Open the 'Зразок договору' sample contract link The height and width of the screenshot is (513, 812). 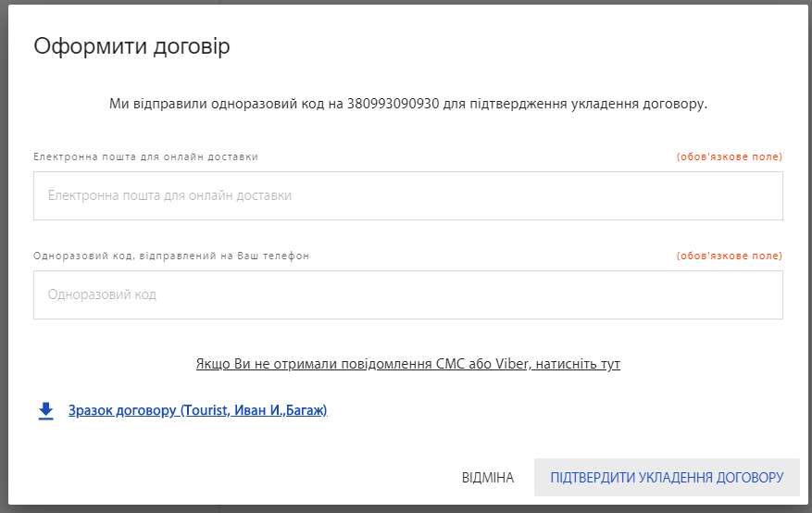tap(197, 410)
